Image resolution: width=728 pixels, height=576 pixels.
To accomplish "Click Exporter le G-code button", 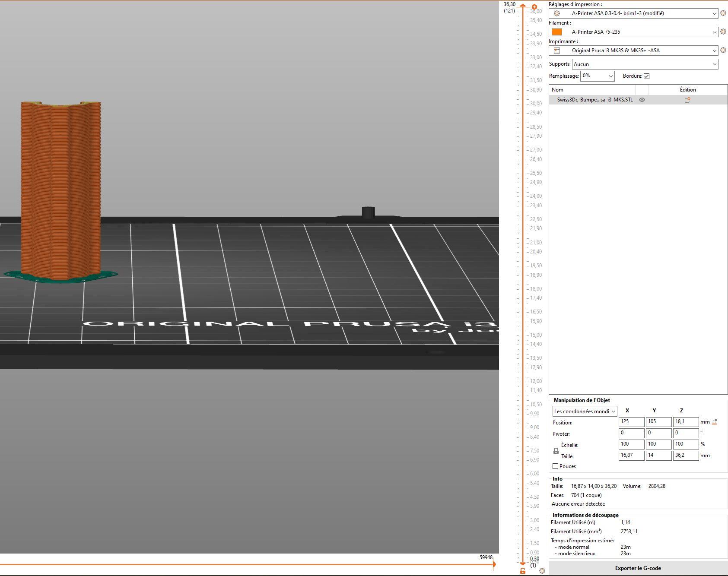I will [x=638, y=568].
